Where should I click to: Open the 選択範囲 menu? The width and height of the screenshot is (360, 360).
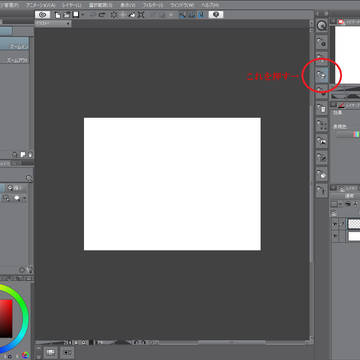coord(100,5)
